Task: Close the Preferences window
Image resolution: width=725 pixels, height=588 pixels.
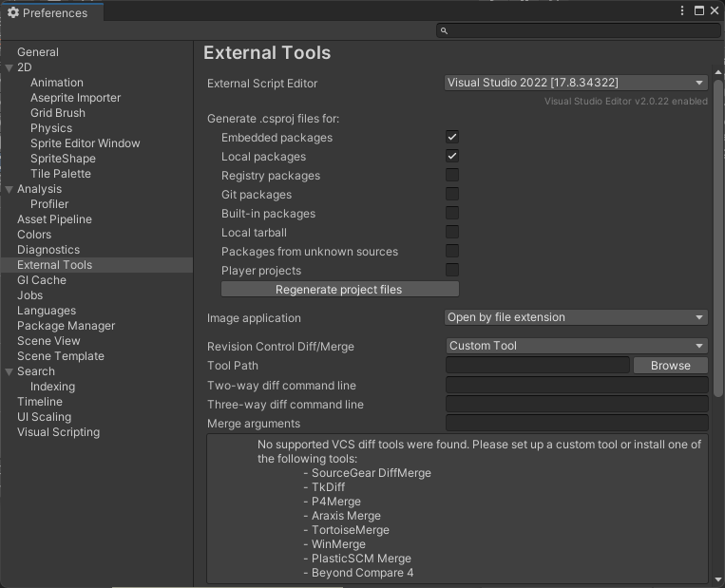Action: coord(715,10)
